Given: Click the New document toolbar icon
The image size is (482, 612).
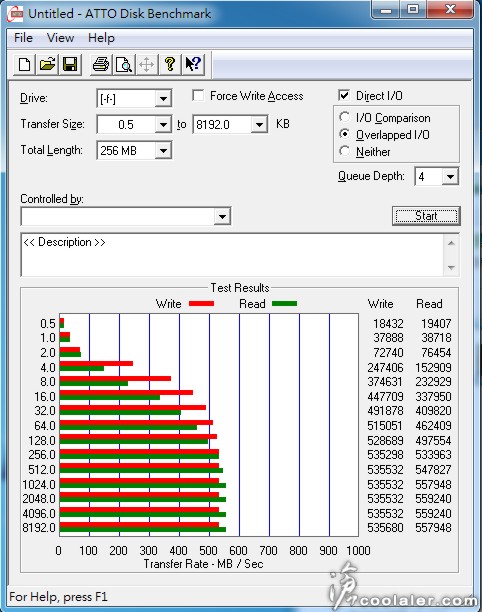Looking at the screenshot, I should pos(25,64).
